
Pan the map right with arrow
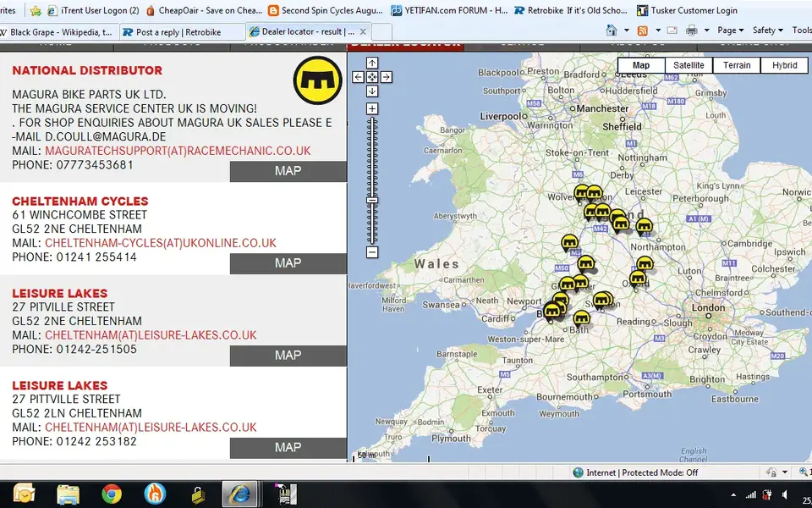(x=386, y=77)
